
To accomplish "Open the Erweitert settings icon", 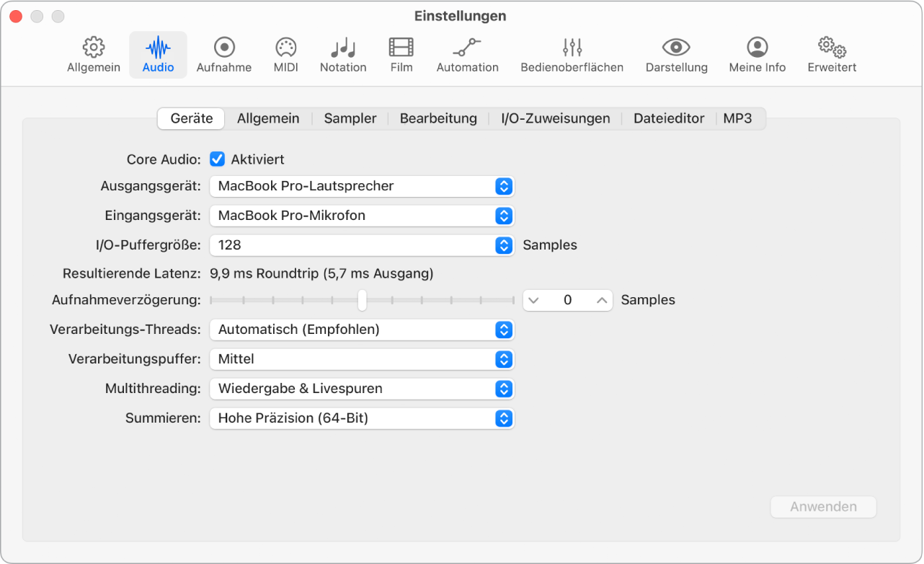I will 831,54.
